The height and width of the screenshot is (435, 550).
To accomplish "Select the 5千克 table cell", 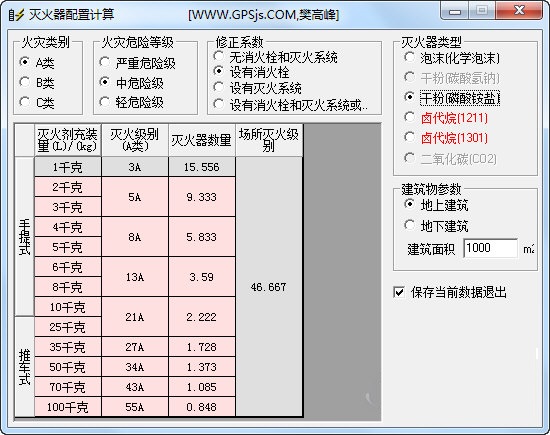I will click(x=68, y=247).
